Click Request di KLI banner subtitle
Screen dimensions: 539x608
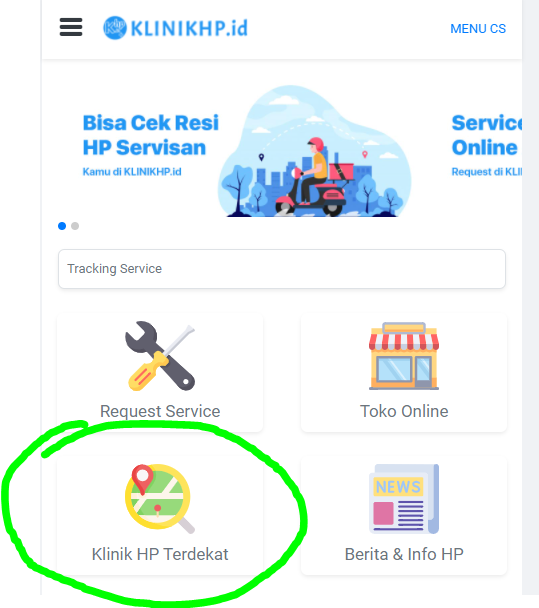487,172
